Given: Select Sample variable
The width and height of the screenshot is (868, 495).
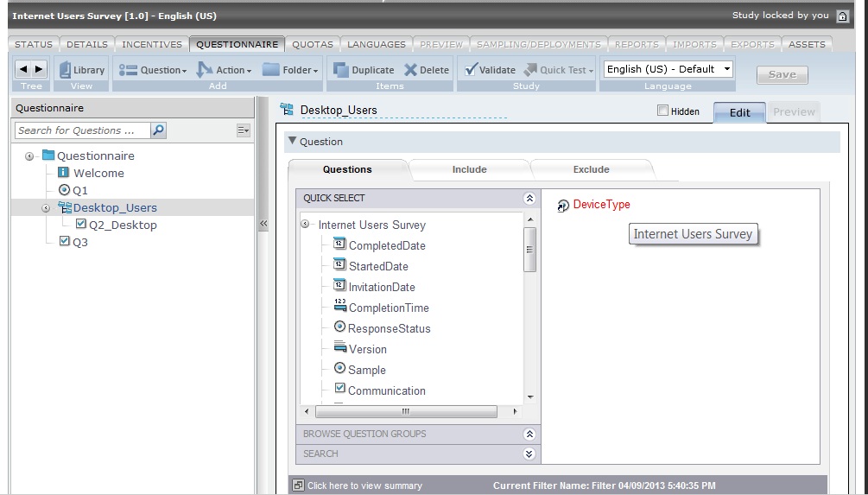Looking at the screenshot, I should tap(360, 370).
